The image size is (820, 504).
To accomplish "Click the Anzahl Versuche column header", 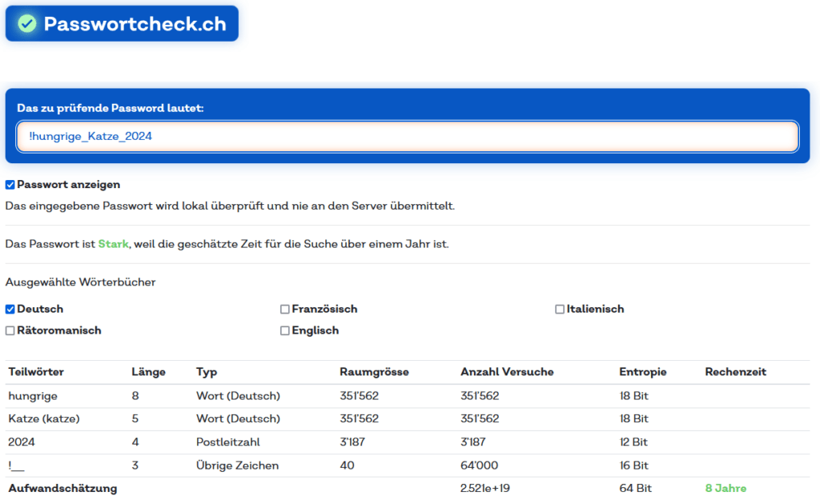I will tap(507, 372).
